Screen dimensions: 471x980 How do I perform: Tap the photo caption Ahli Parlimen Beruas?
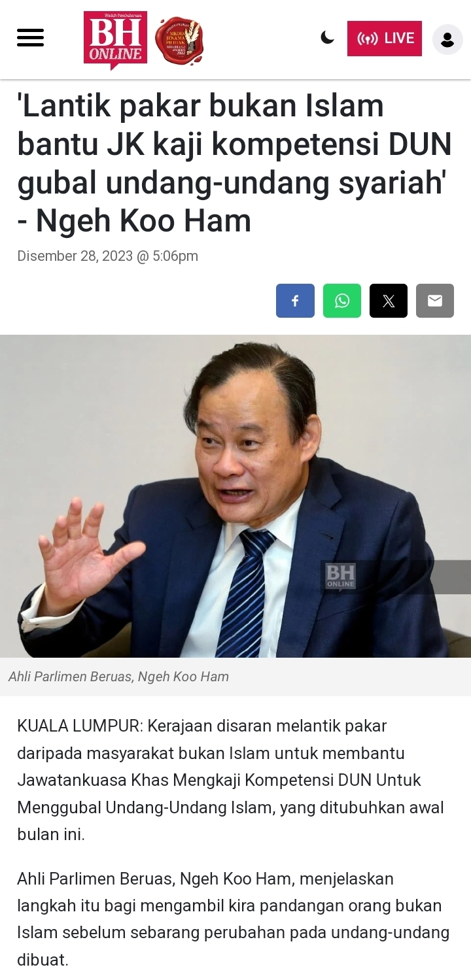coord(118,677)
